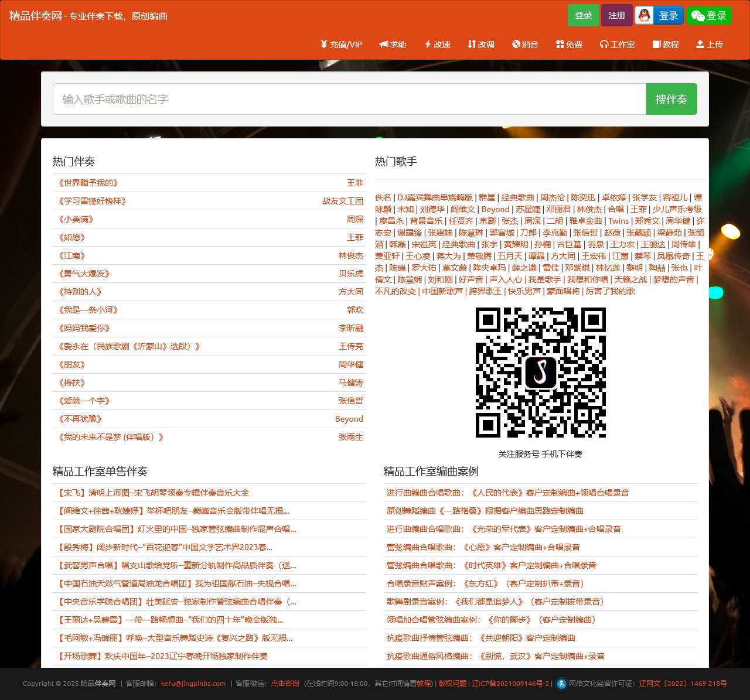This screenshot has height=700, width=750.
Task: Click the QQ penguin login icon
Action: [x=645, y=16]
